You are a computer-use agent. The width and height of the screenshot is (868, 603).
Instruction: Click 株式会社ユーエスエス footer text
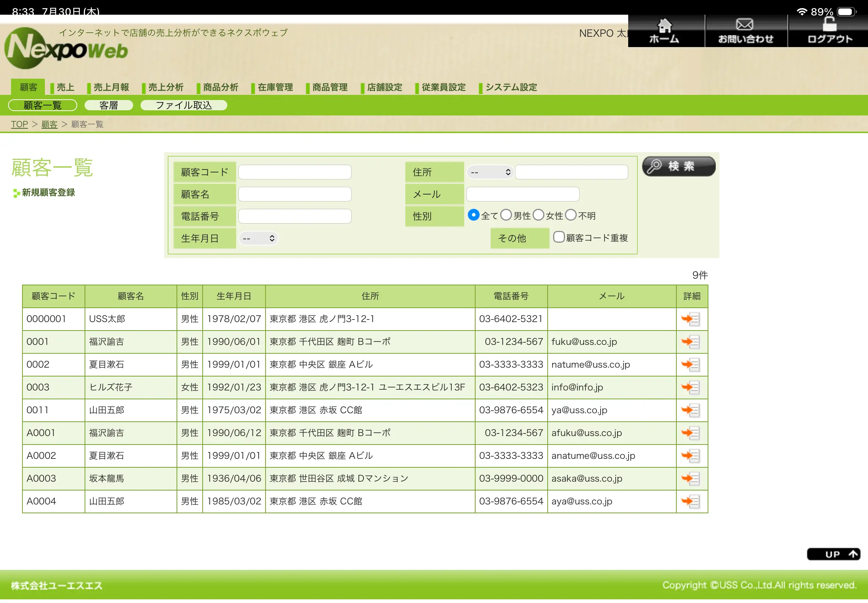tap(57, 586)
